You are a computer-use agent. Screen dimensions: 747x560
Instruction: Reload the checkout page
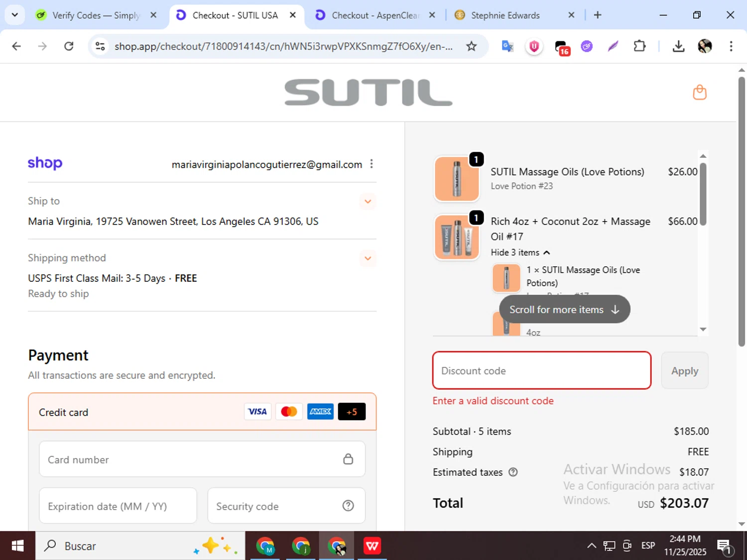69,46
